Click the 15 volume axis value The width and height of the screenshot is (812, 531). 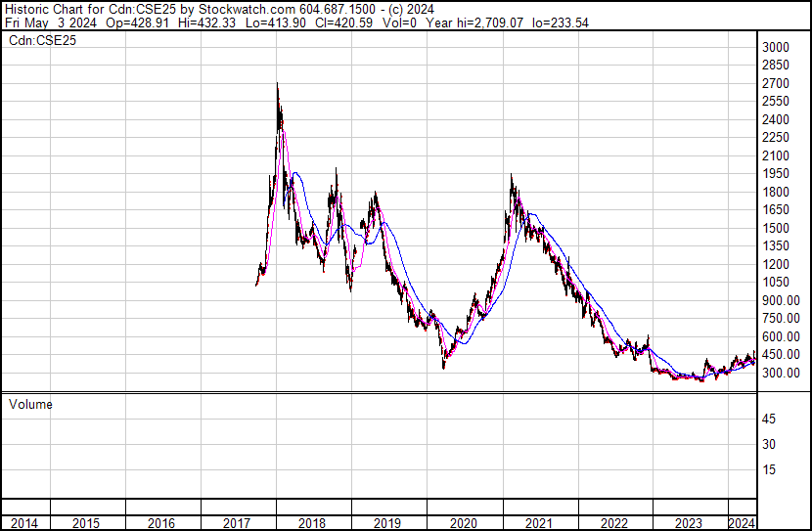pyautogui.click(x=769, y=470)
